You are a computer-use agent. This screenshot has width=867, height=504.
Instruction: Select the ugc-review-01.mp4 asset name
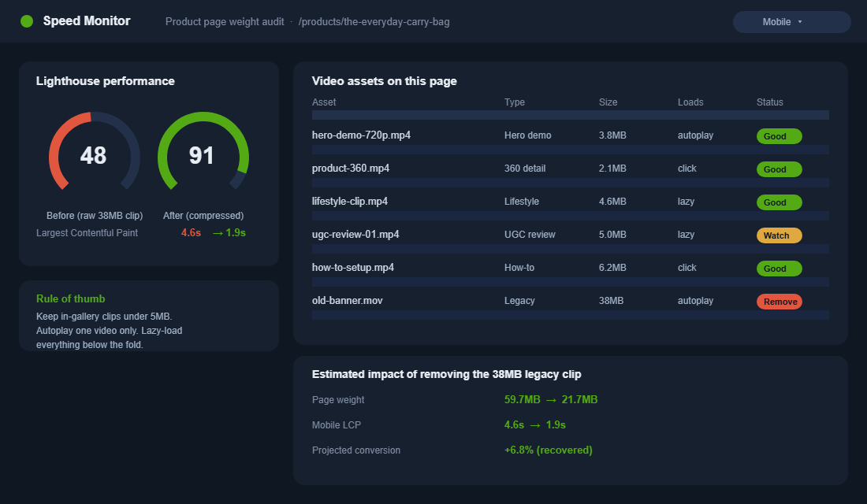click(355, 235)
